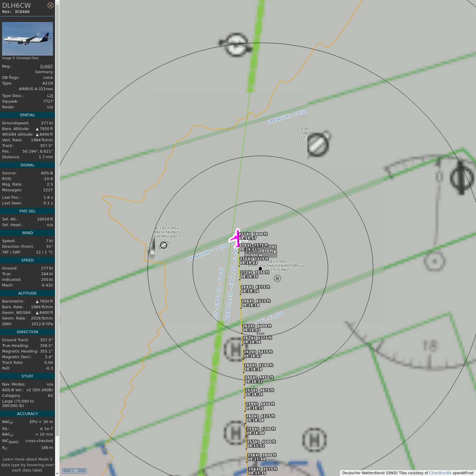The image size is (476, 476).
Task: Click the striped airfield symbol right of FRANKFURT C 5500
Action: pos(318,144)
